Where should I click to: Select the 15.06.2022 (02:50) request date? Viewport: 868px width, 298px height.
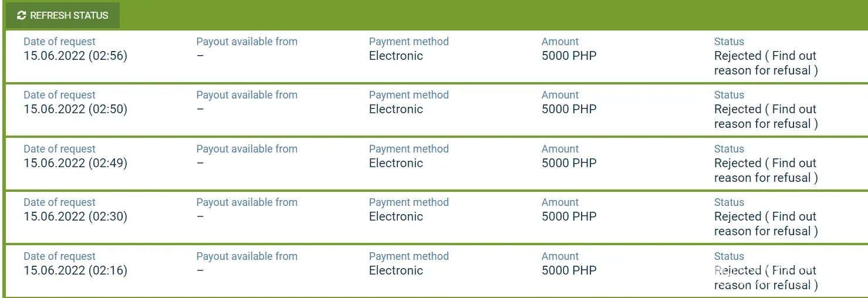tap(75, 110)
